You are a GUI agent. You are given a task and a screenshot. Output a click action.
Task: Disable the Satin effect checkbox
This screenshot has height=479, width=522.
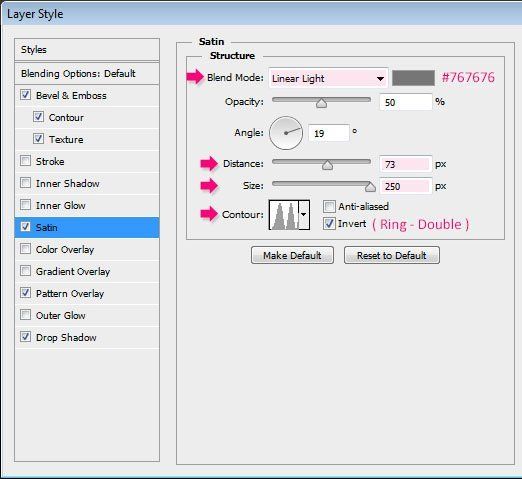pyautogui.click(x=26, y=227)
